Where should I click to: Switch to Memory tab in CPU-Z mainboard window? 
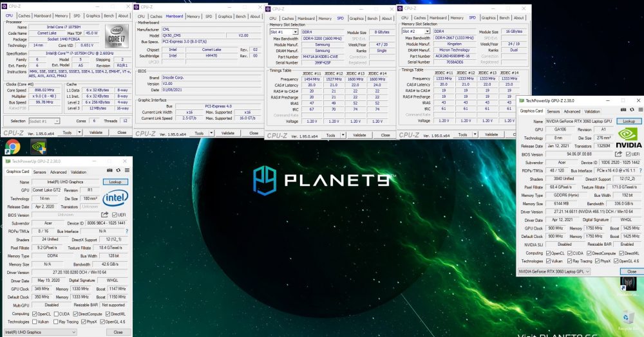click(x=193, y=16)
